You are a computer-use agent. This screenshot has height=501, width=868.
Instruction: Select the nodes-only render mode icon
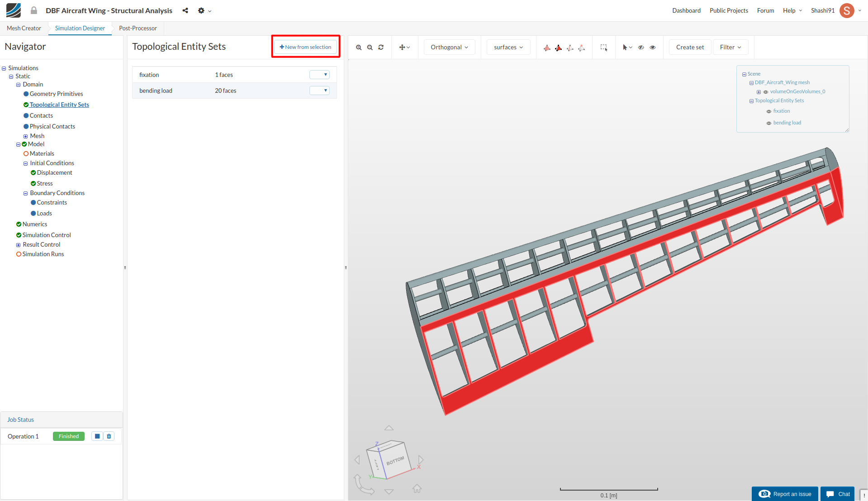pos(582,48)
